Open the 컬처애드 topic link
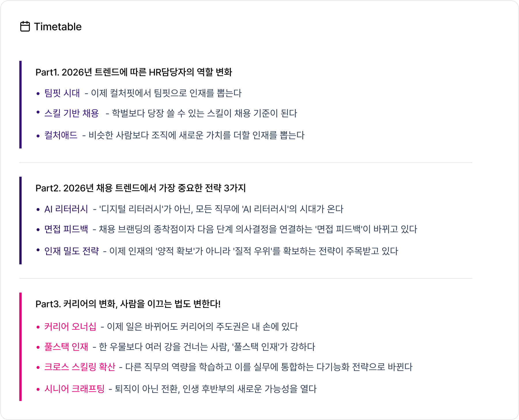Screen dimensions: 519x420 pyautogui.click(x=61, y=135)
